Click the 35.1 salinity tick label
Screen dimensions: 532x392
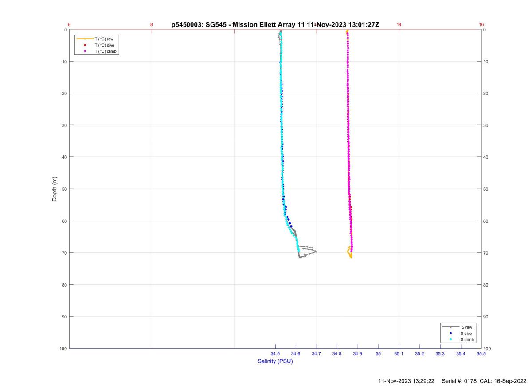coord(399,353)
